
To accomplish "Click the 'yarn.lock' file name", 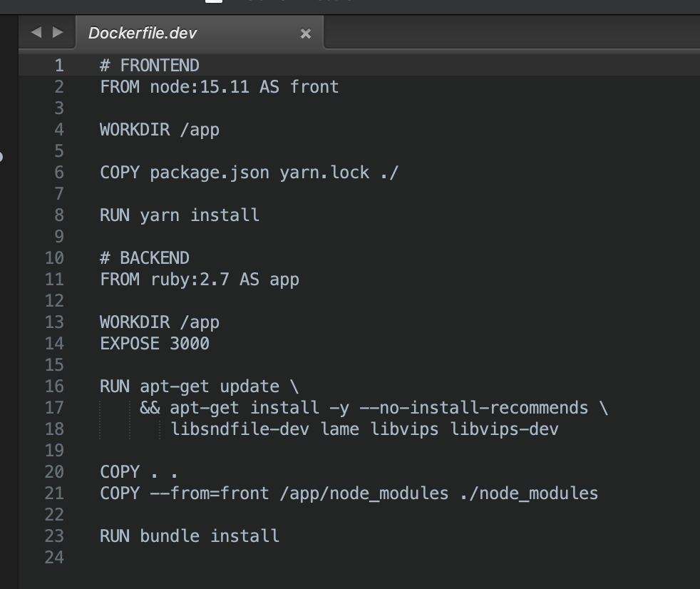I will tap(324, 173).
